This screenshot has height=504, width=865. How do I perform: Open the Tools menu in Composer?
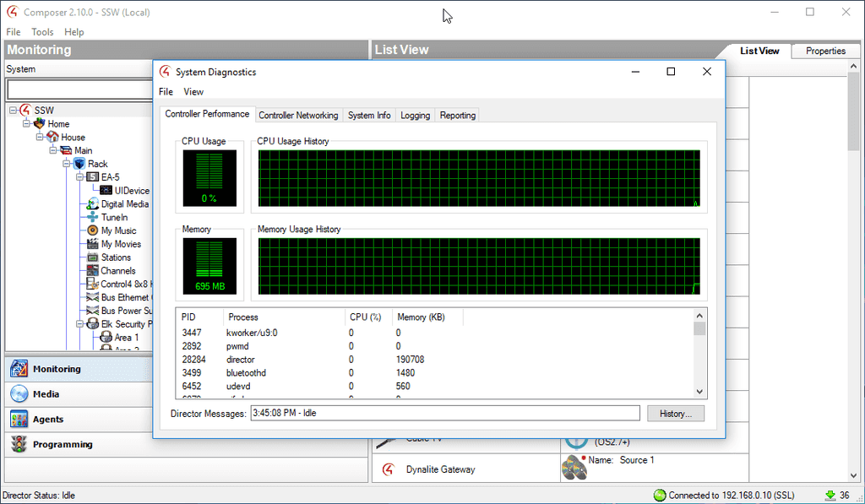[x=42, y=32]
